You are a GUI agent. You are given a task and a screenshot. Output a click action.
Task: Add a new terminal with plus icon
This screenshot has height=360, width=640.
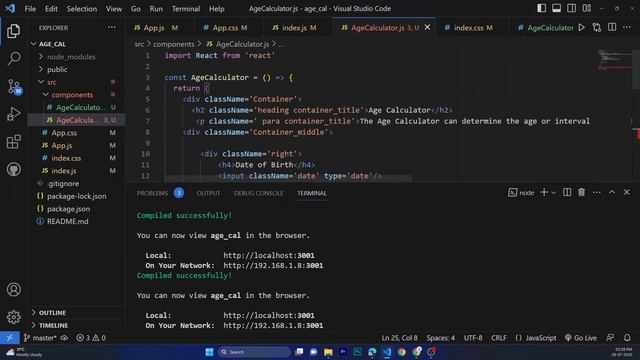(x=544, y=192)
